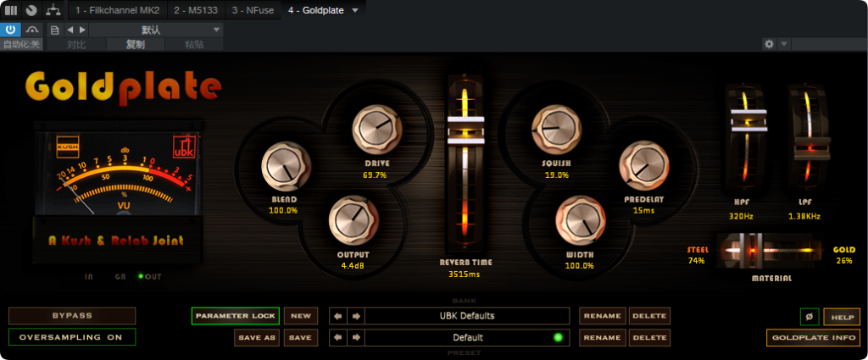Open GOLDPLATE INFO

813,337
